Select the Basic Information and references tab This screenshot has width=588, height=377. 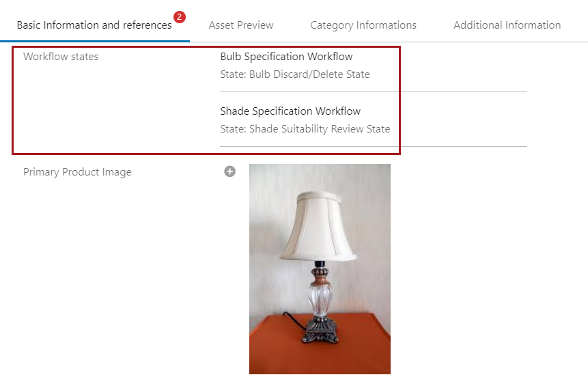pyautogui.click(x=94, y=25)
